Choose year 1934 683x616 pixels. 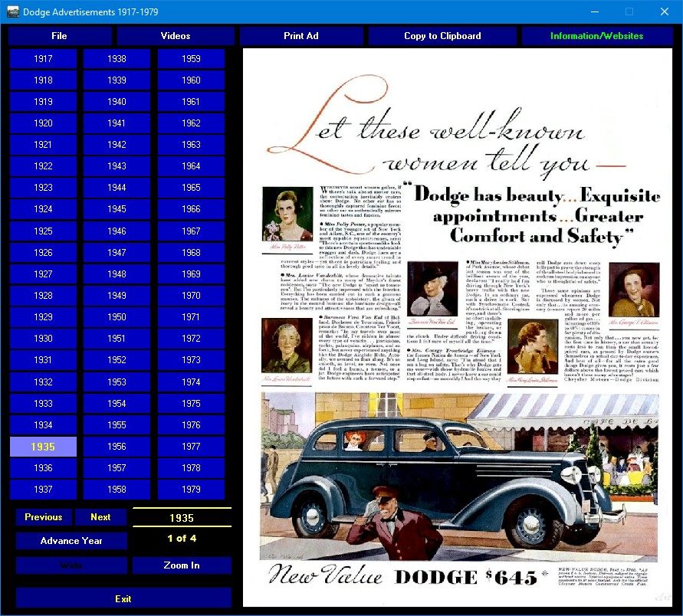click(x=43, y=425)
